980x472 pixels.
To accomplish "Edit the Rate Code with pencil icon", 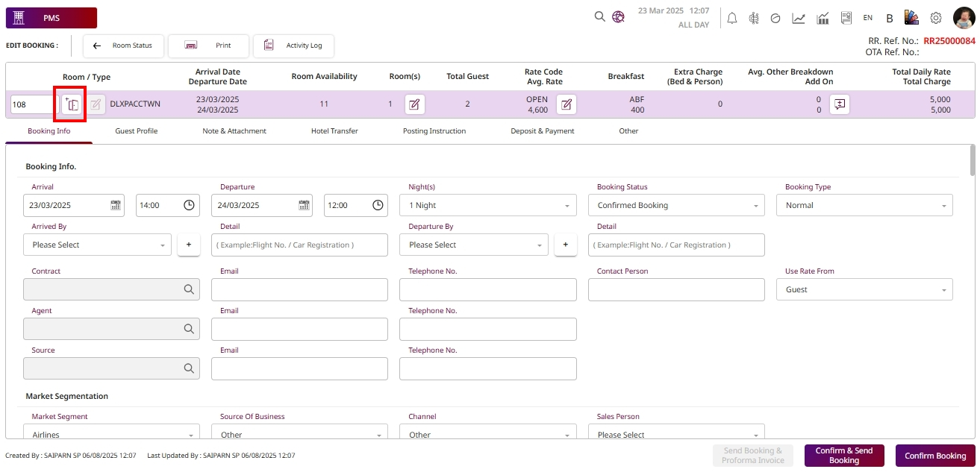I will pos(567,104).
